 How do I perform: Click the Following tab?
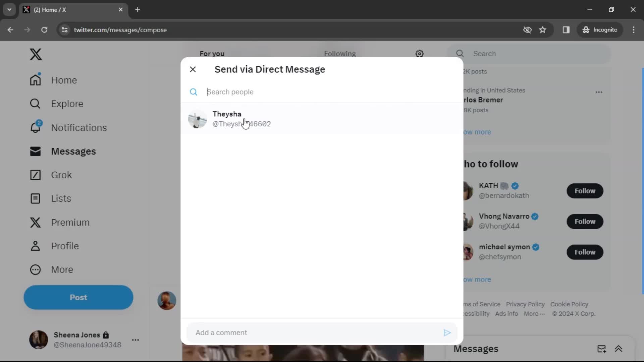tap(340, 54)
